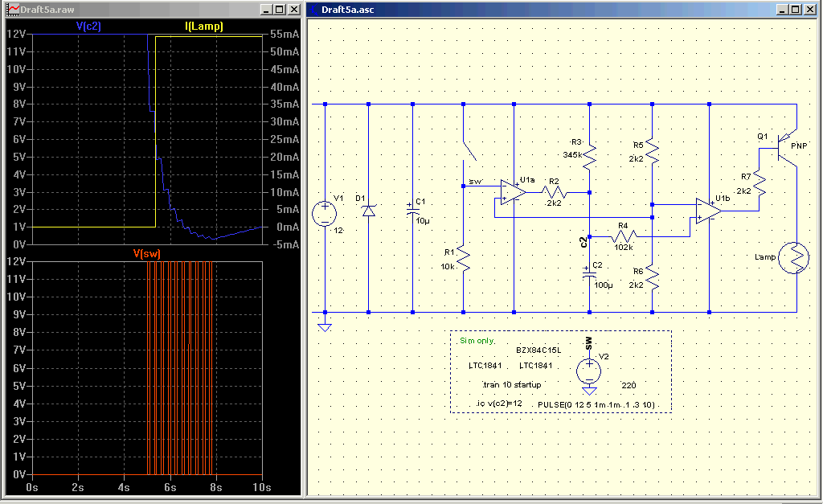Click the .tran 10 startup directive

click(x=511, y=385)
